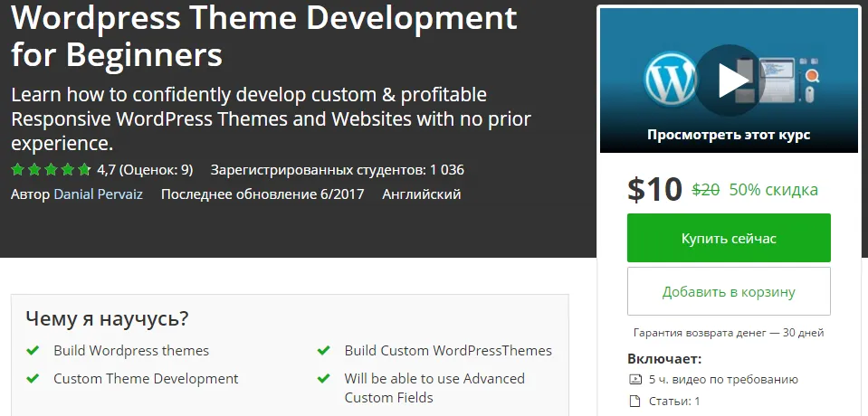
Task: Click checkmark beside Custom Theme Development
Action: [x=33, y=378]
